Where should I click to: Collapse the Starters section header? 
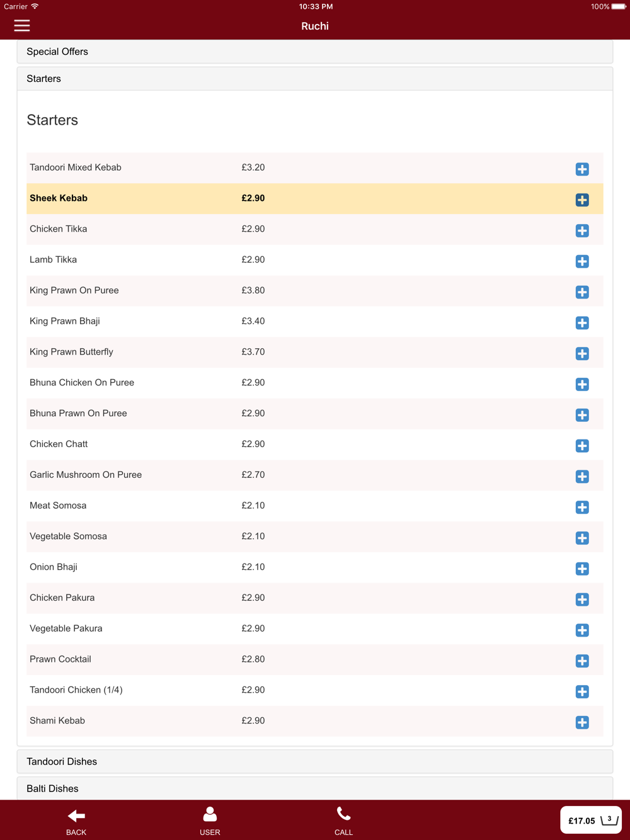(x=315, y=79)
